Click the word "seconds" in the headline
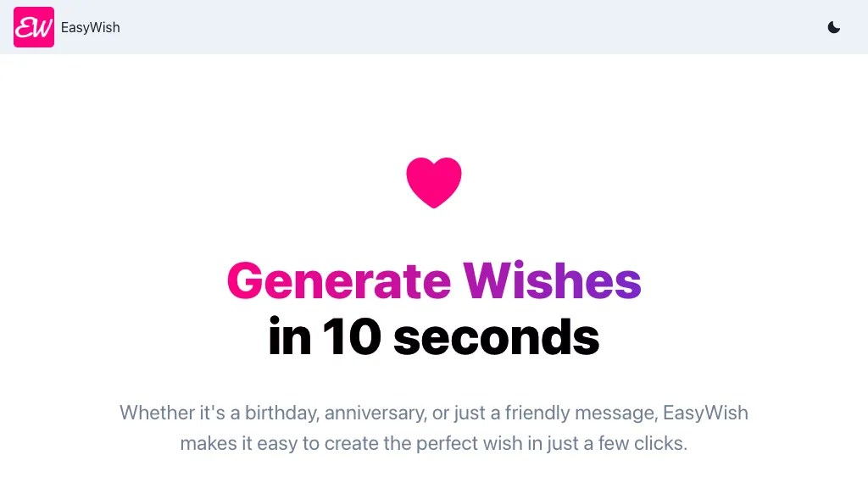 tap(497, 337)
